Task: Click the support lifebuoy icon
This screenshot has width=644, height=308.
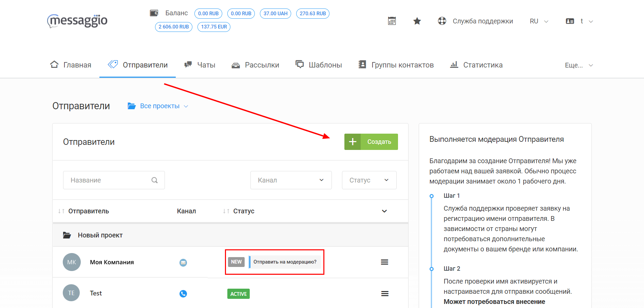Action: coord(442,21)
